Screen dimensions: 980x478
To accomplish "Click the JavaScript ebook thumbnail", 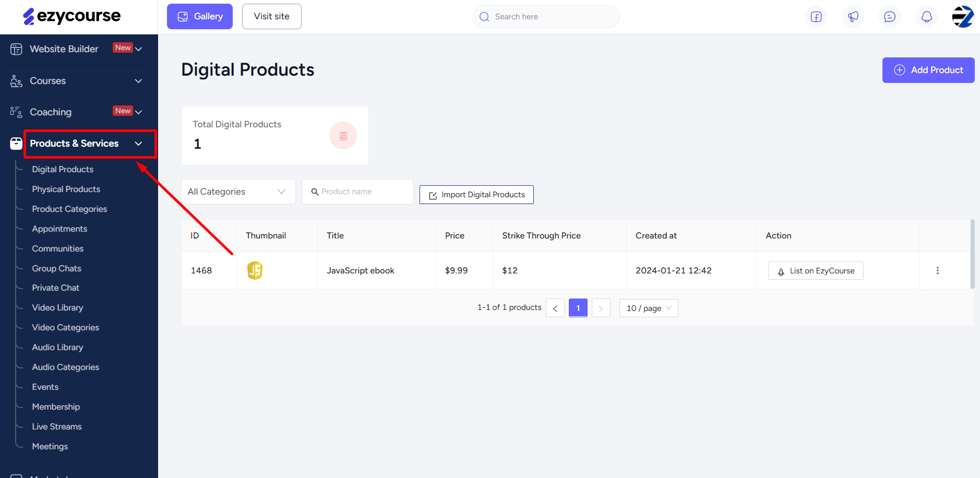I will click(x=255, y=270).
